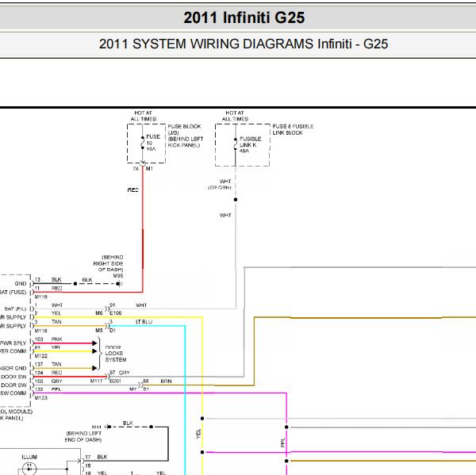Image resolution: width=476 pixels, height=475 pixels.
Task: Click the "M118" connector label
Action: pos(40,331)
